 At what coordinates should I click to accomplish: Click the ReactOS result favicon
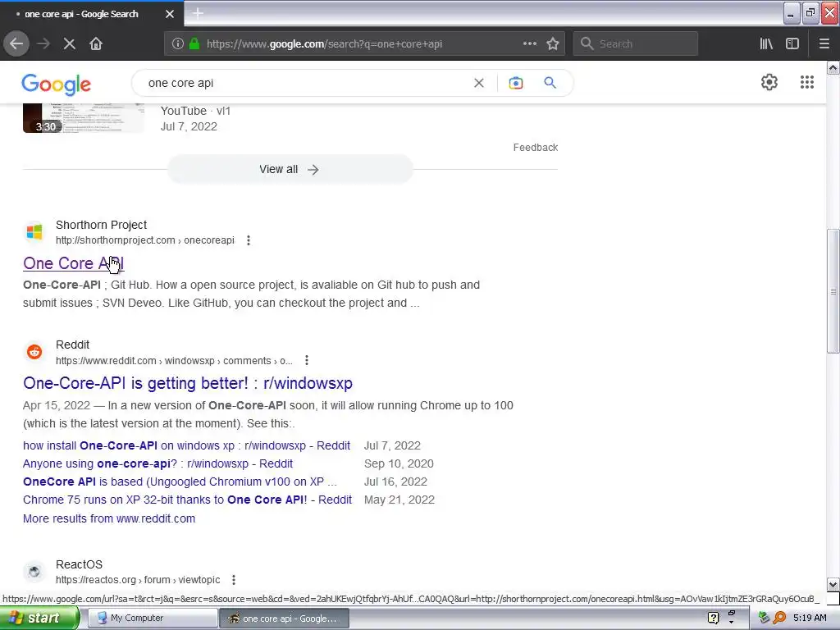34,572
